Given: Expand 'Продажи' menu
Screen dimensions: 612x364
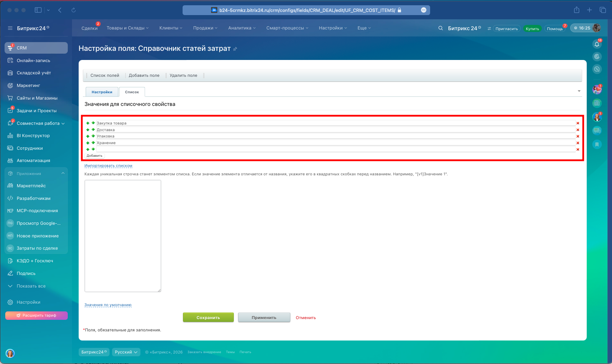Looking at the screenshot, I should pyautogui.click(x=205, y=28).
